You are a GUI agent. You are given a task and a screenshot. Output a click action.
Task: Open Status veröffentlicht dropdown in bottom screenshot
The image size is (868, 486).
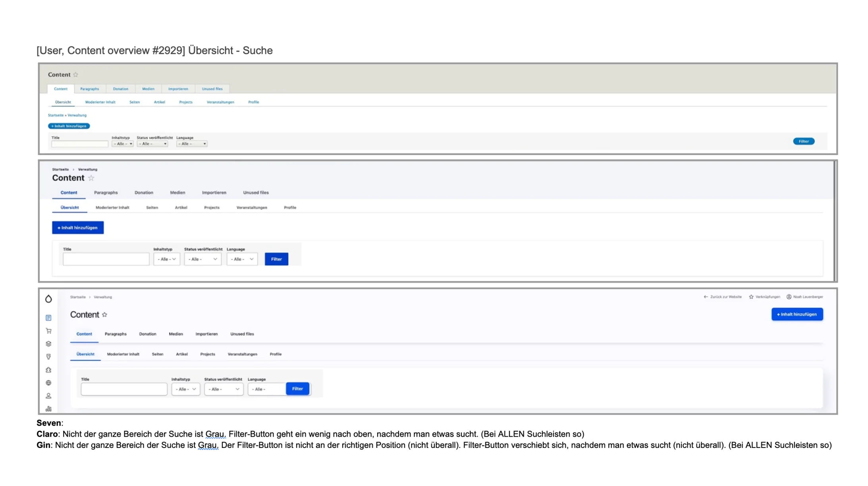[224, 389]
